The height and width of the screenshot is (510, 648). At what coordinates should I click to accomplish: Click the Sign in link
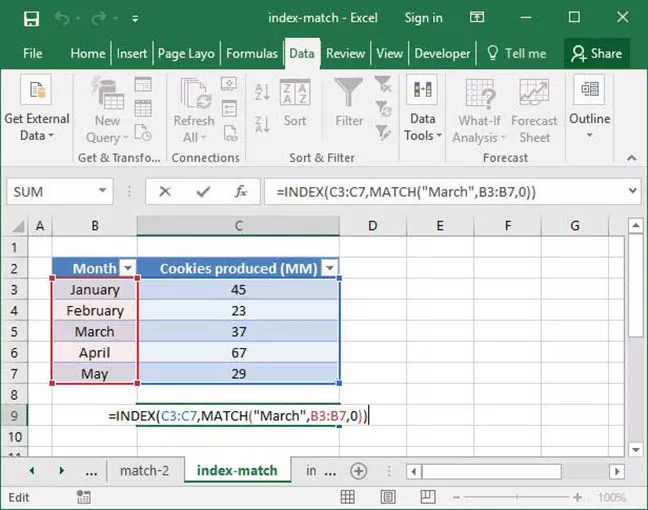(x=423, y=18)
